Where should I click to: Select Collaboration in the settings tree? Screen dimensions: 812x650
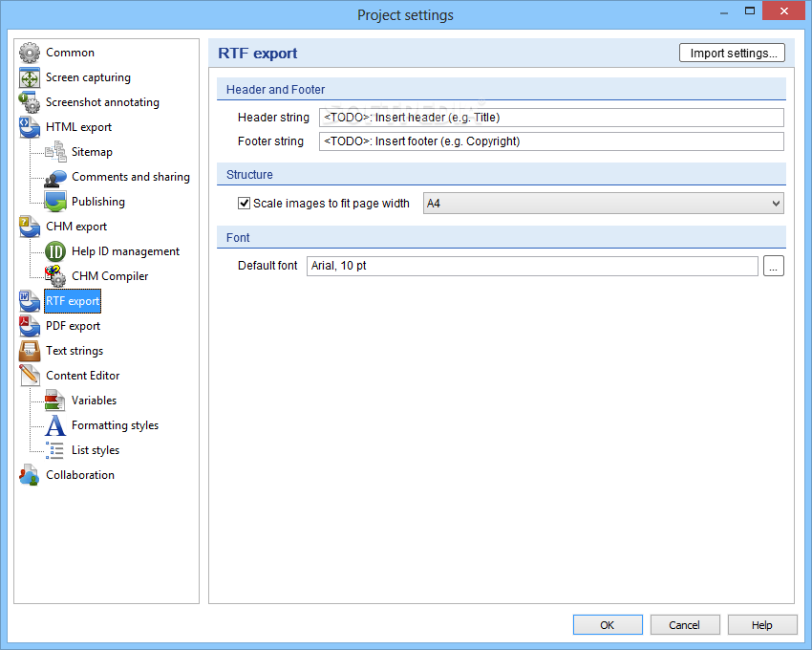click(80, 475)
